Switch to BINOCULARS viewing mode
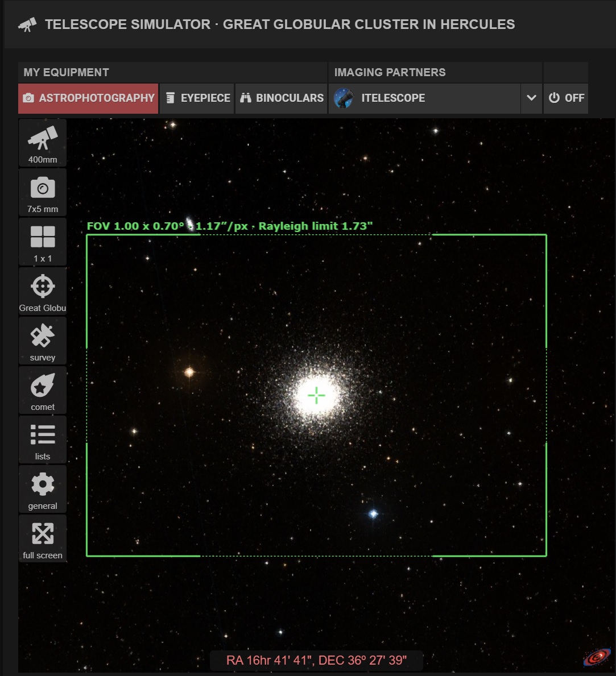 pos(281,98)
